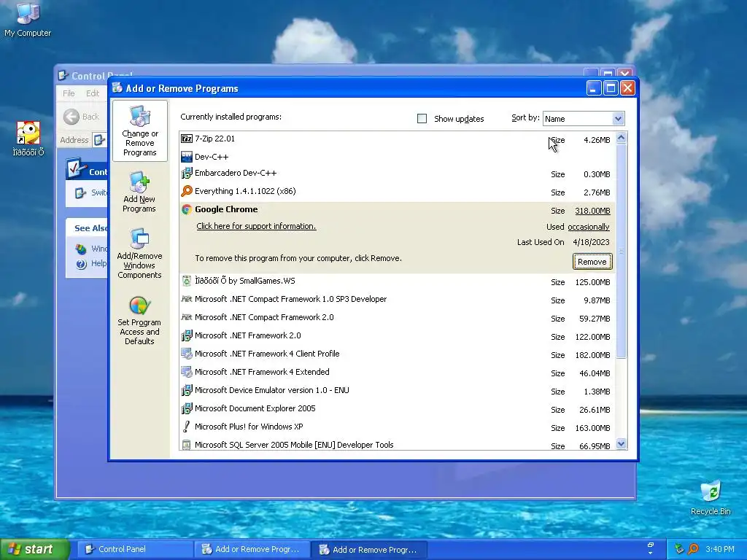The height and width of the screenshot is (560, 747).
Task: Select Microsoft .NET Framework 2.0 entry
Action: coord(398,336)
